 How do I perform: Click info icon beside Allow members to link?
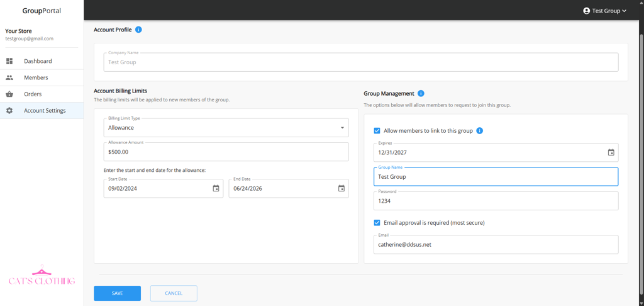(x=479, y=131)
